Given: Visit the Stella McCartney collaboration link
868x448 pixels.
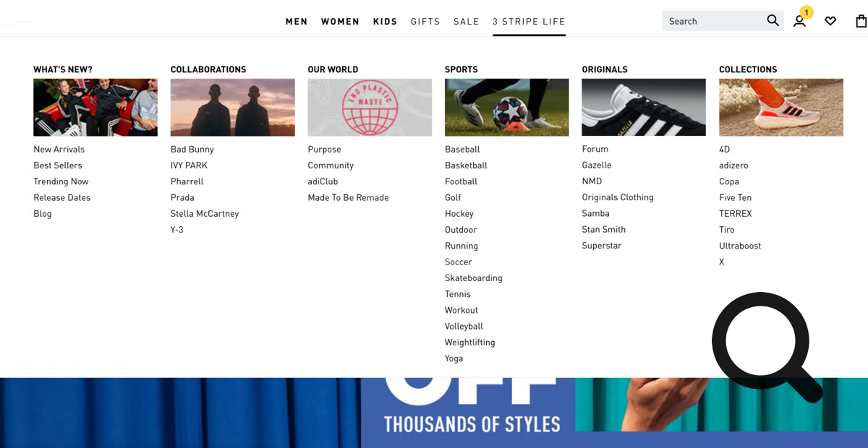Looking at the screenshot, I should pyautogui.click(x=205, y=213).
